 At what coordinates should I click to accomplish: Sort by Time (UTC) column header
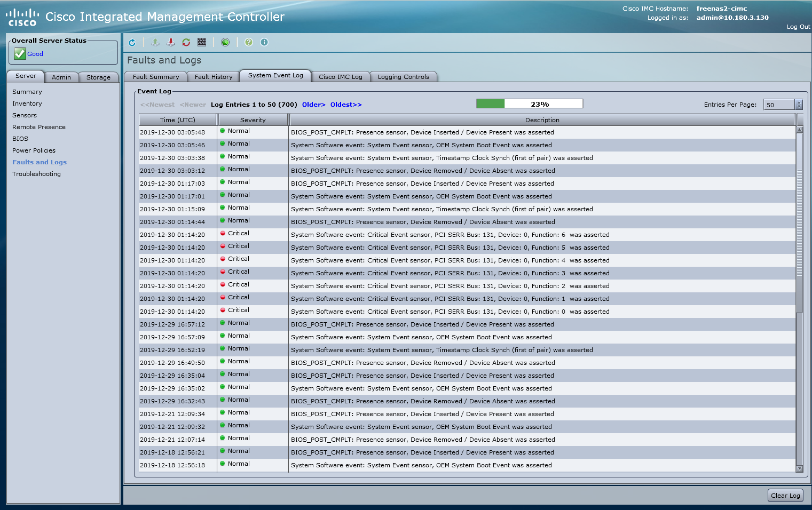(178, 120)
